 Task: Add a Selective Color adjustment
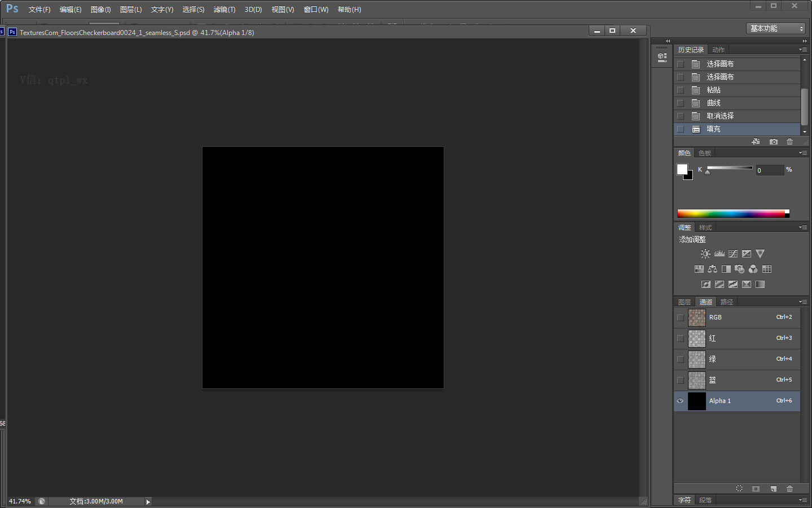[x=747, y=284]
